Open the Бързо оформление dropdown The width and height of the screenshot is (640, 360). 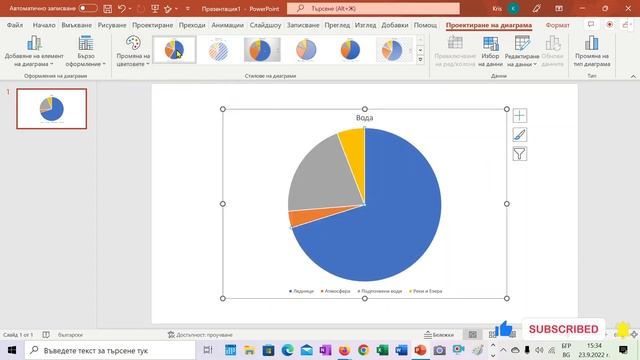[x=86, y=51]
